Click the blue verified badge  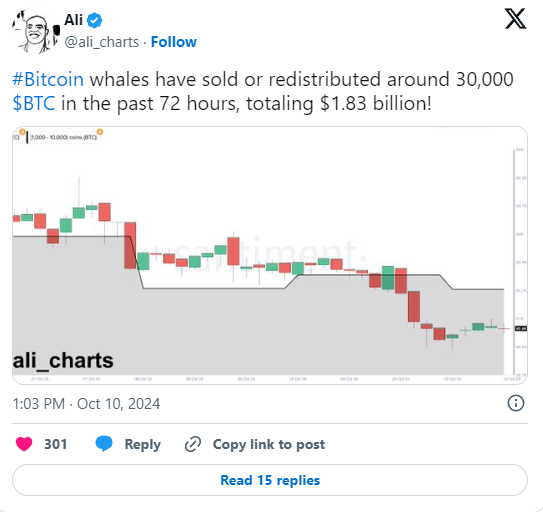point(94,20)
